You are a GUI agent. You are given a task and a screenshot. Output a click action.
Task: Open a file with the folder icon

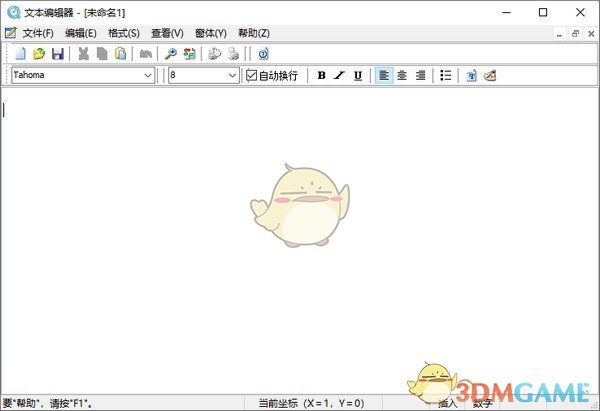point(39,54)
